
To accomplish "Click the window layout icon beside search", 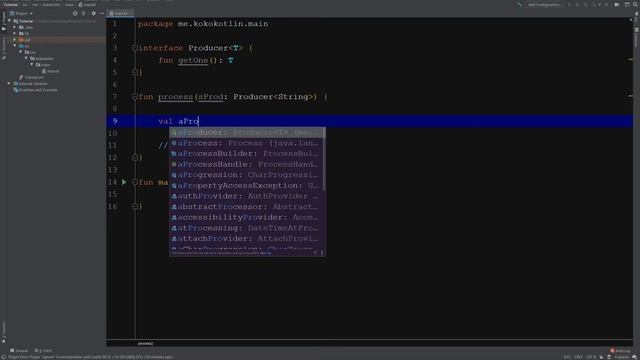I will (627, 4).
